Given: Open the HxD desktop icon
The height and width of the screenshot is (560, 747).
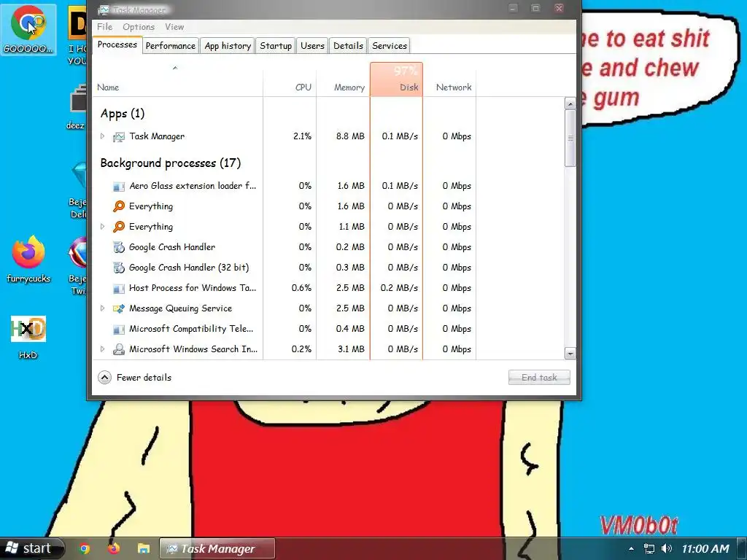Looking at the screenshot, I should coord(28,329).
